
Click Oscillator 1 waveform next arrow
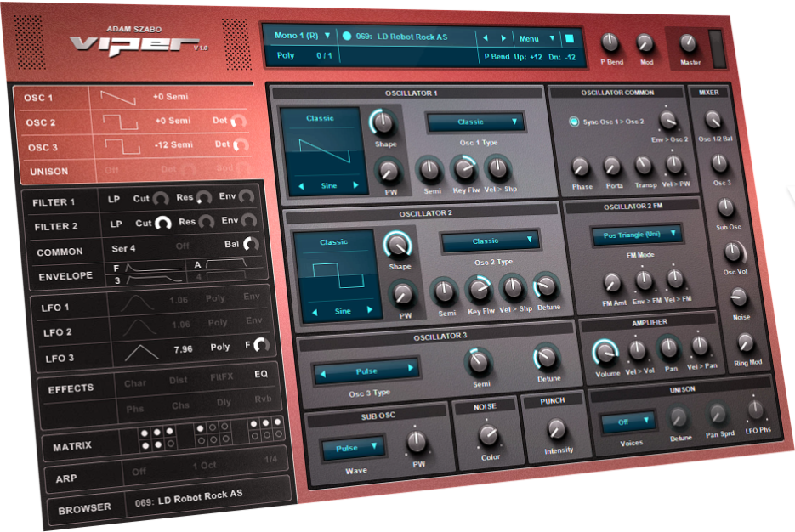pos(355,185)
